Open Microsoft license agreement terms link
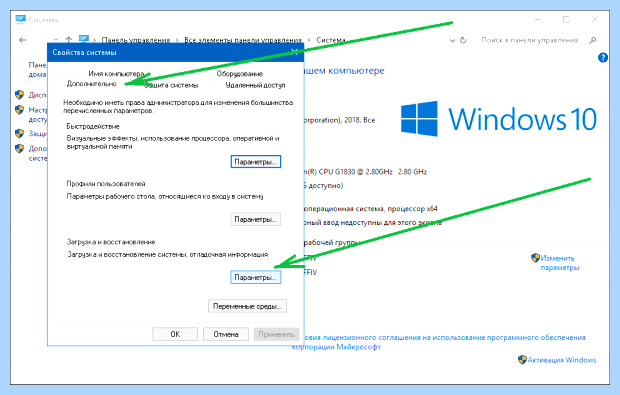 [x=439, y=342]
